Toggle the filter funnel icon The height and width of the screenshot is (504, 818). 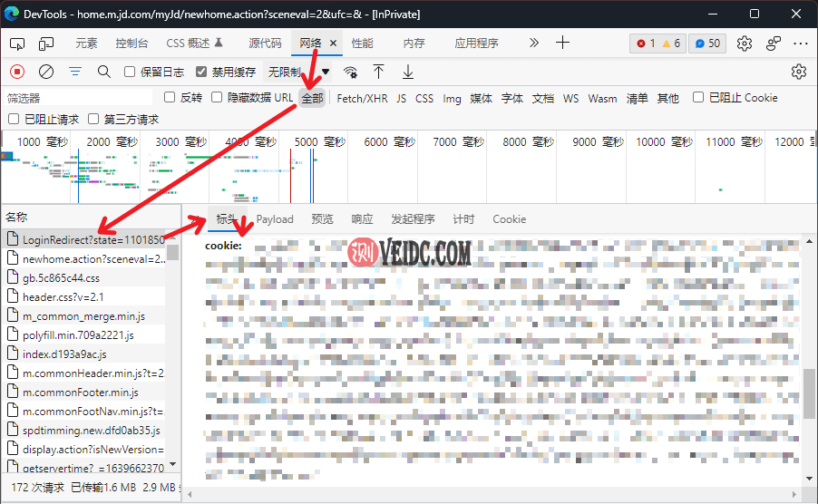point(75,72)
